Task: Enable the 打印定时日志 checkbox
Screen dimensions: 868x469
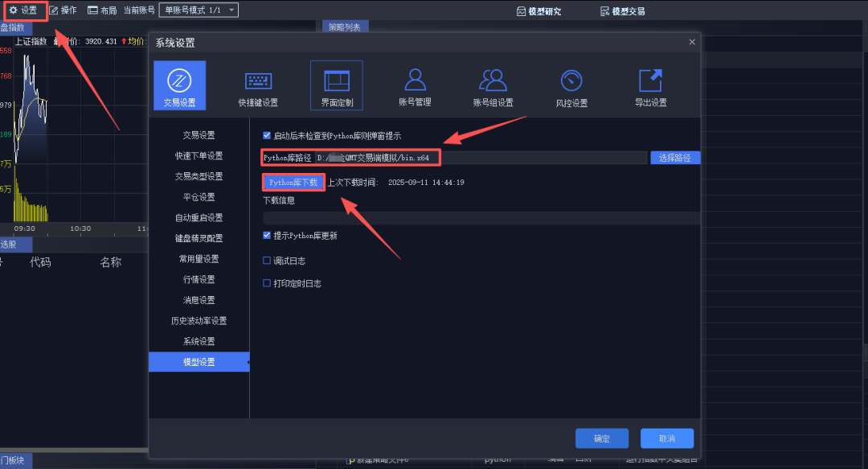Action: 268,283
